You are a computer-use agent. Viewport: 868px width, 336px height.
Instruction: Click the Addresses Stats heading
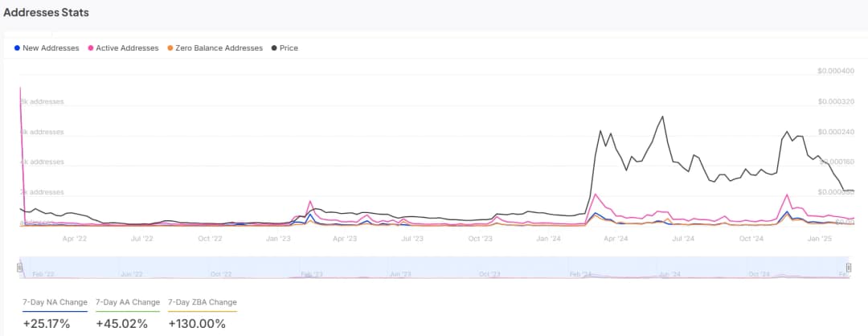(x=46, y=13)
